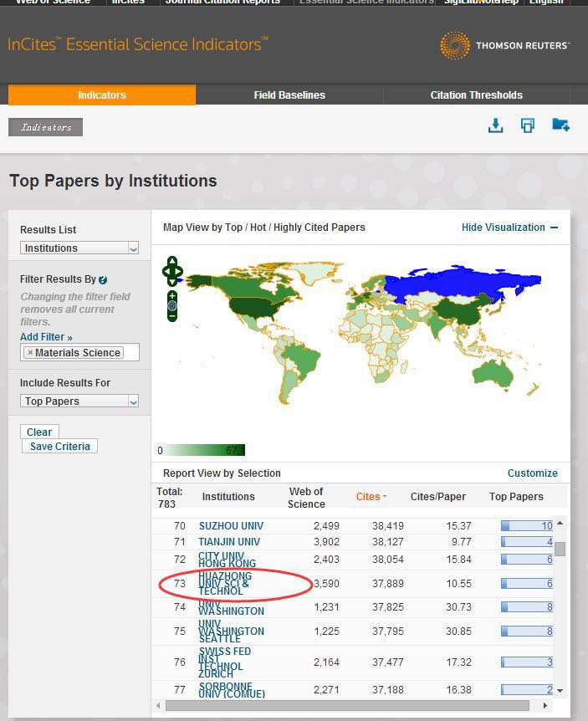Viewport: 588px width, 721px height.
Task: Pan the map right with the arrow
Action: (181, 271)
